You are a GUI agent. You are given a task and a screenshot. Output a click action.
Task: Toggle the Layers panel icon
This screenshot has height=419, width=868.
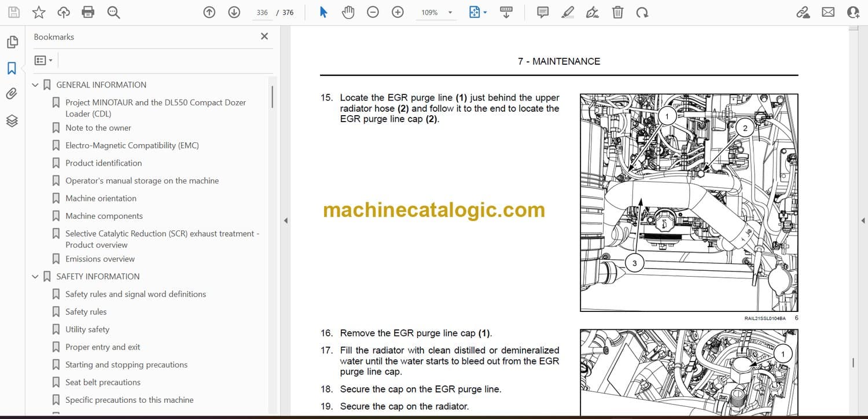pos(12,120)
